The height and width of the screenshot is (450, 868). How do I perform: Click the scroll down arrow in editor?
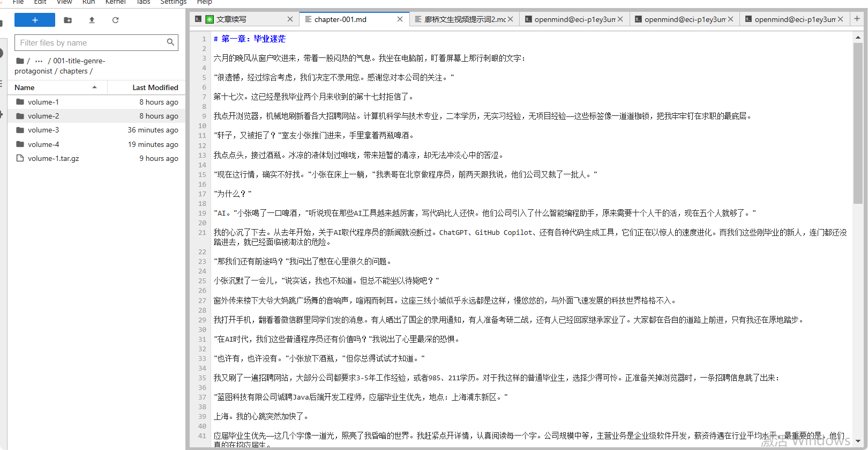(858, 441)
